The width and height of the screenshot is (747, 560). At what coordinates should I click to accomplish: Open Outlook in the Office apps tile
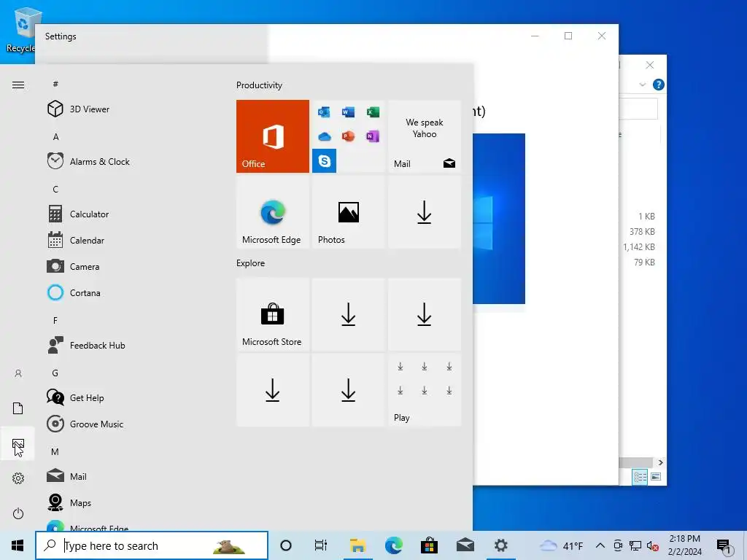(x=325, y=112)
